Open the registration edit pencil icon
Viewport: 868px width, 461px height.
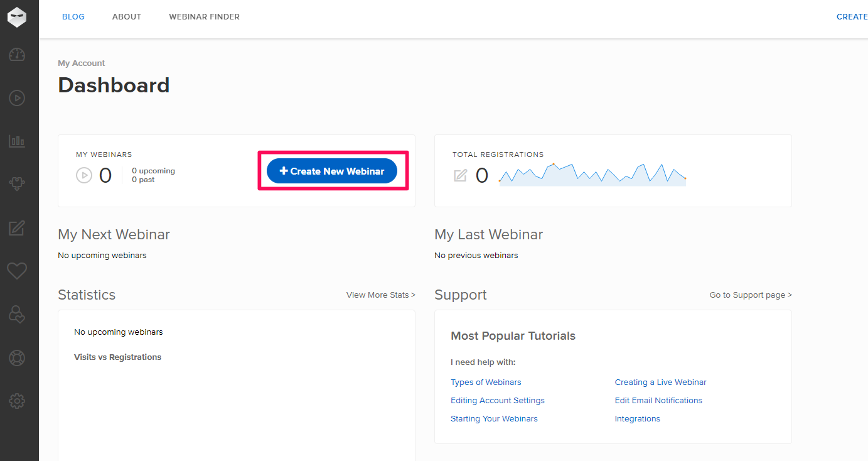pyautogui.click(x=16, y=227)
